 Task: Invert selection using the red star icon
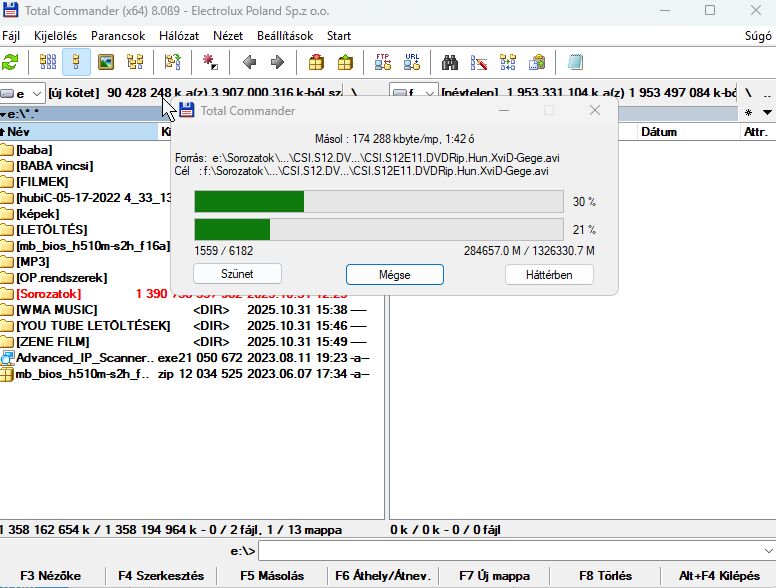click(x=210, y=62)
